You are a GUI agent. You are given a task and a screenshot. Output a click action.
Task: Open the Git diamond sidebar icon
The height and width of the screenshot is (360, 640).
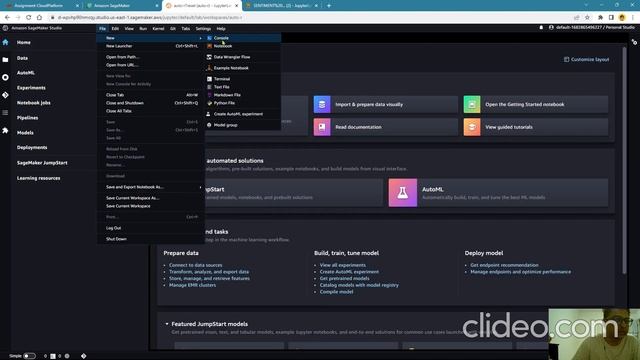[5, 95]
